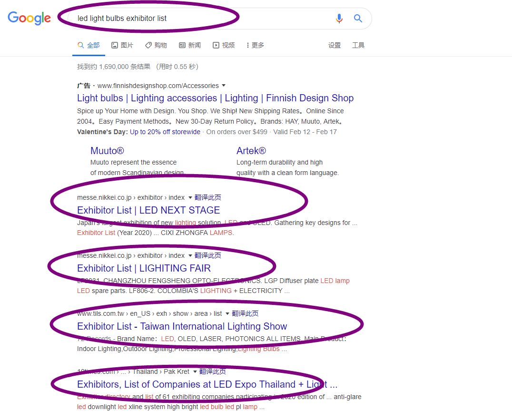Screen dimensions: 512x420
Task: Expand dropdown arrow for LIGHITING FAIR result
Action: tap(190, 255)
